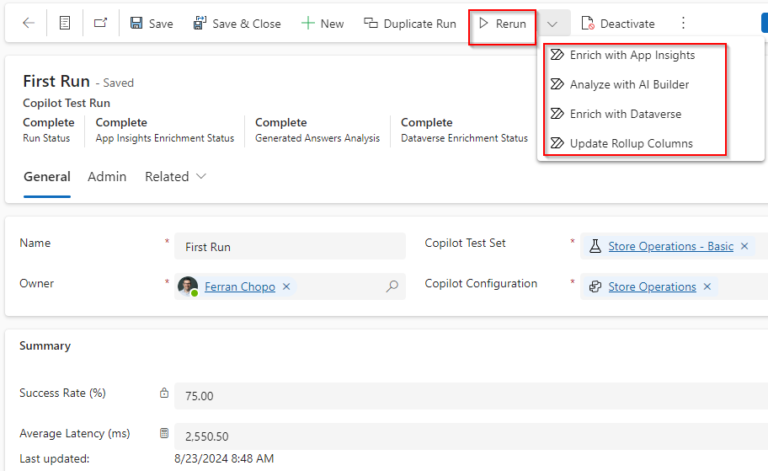The height and width of the screenshot is (471, 768).
Task: Open the more commands ellipsis
Action: 683,23
